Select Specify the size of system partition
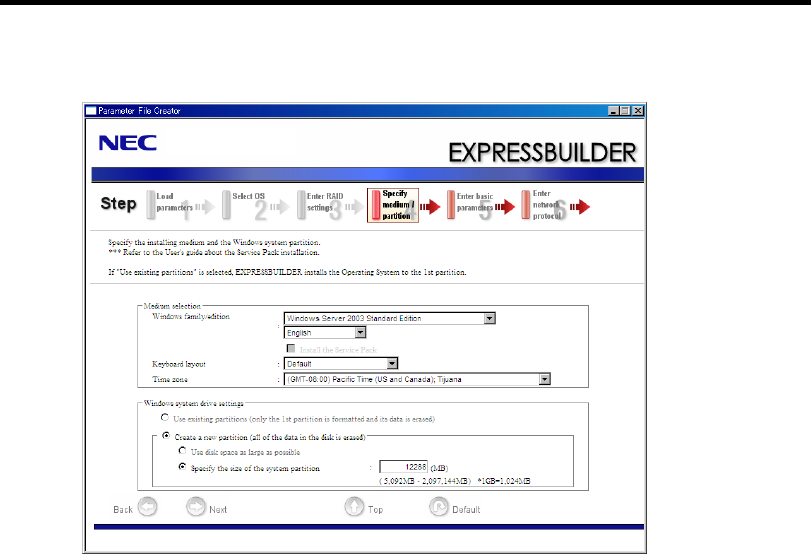Viewport: 811px width, 554px height. point(182,467)
